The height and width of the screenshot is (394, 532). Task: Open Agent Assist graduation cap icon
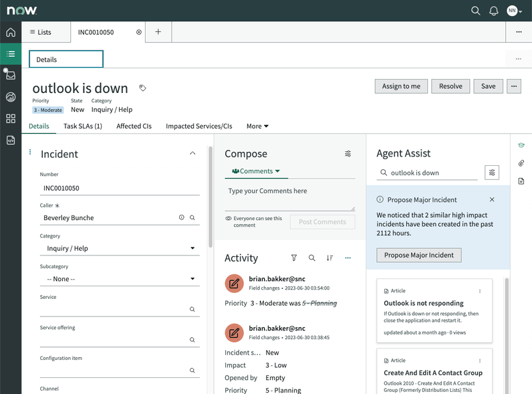(521, 145)
